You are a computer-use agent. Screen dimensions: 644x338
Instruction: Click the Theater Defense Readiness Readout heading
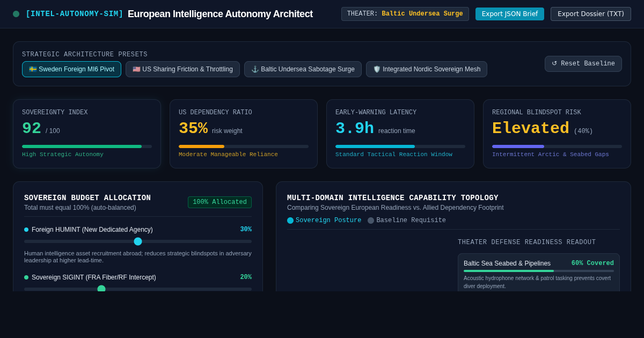tap(526, 243)
